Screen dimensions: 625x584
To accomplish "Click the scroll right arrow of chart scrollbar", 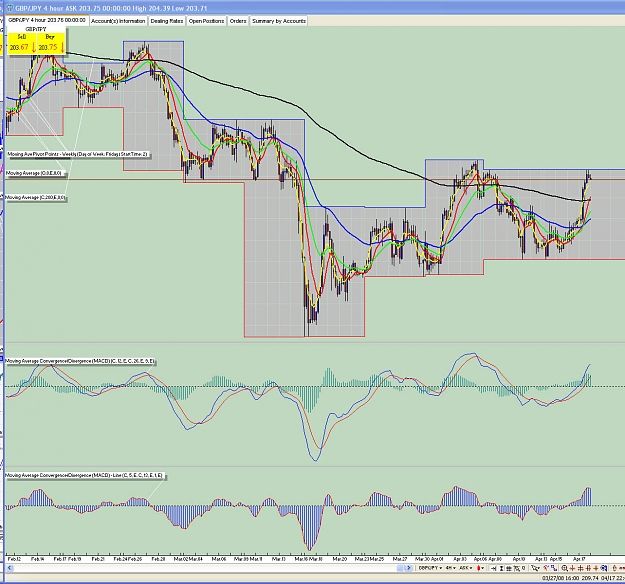I will [409, 568].
